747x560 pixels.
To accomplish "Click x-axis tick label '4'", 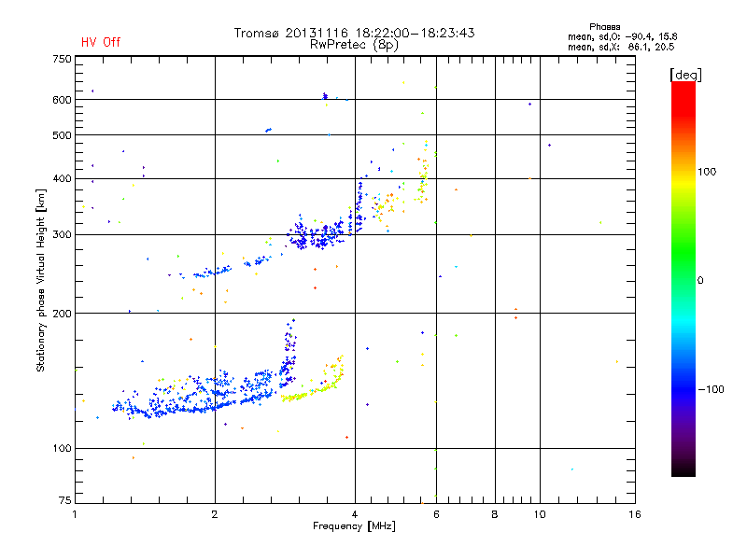I will [355, 514].
